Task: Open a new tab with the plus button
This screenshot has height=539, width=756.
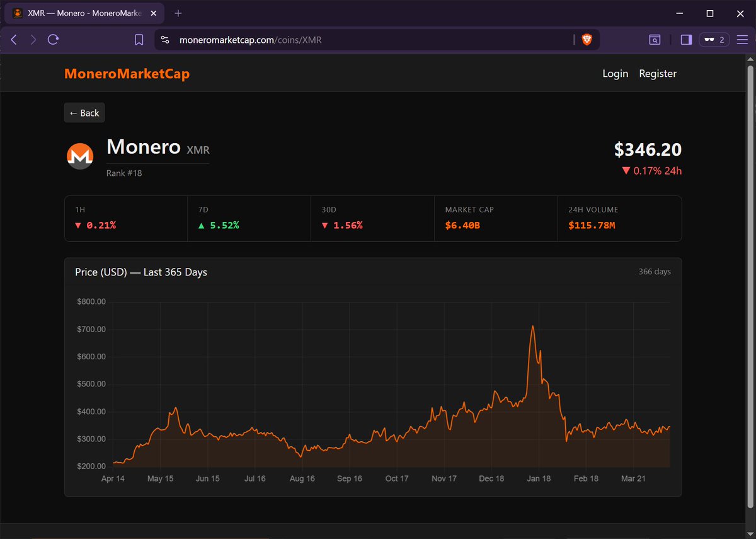Action: pyautogui.click(x=178, y=13)
